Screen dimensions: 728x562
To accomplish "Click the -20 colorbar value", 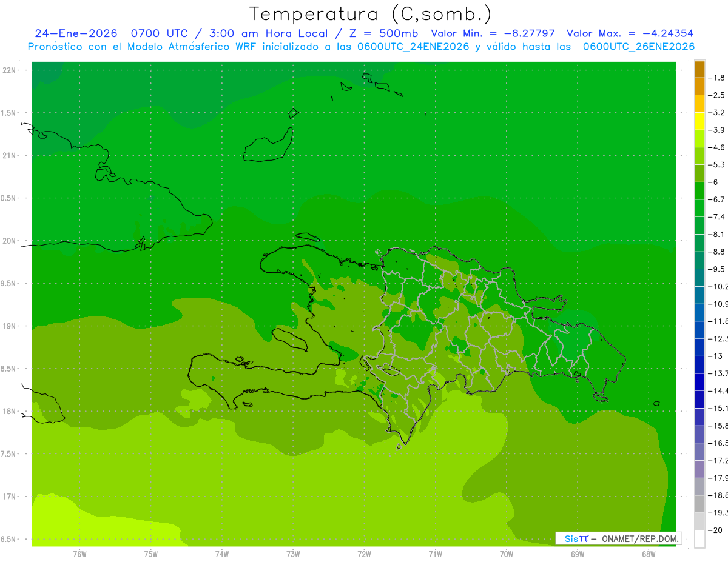I will 715,530.
